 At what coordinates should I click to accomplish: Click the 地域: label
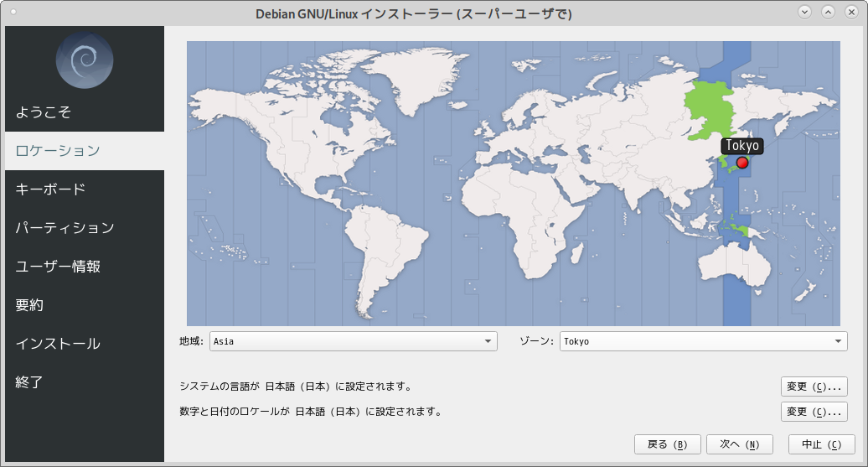tap(192, 341)
